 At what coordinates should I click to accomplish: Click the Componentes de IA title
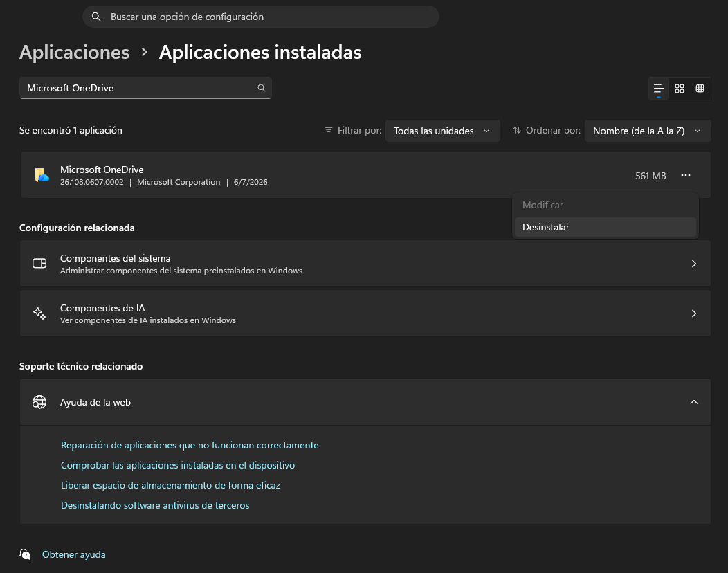click(x=102, y=308)
